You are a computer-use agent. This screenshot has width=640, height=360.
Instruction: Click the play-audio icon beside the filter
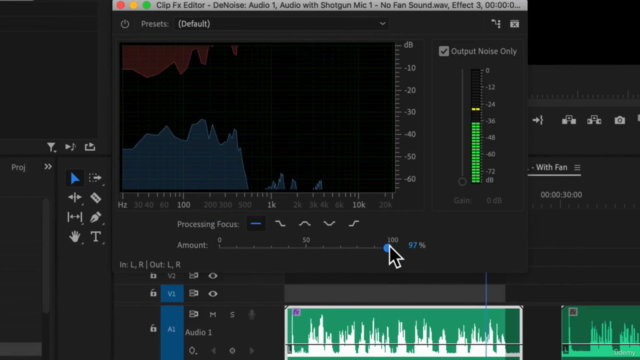click(x=70, y=147)
